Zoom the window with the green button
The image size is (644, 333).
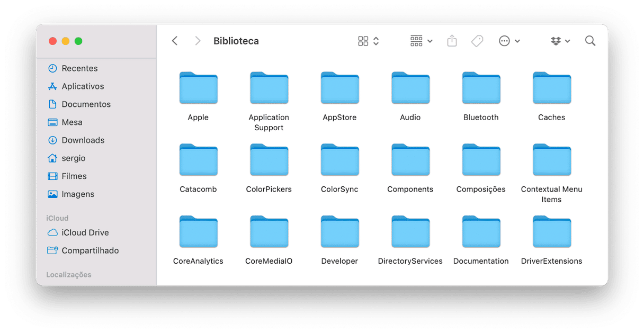78,41
